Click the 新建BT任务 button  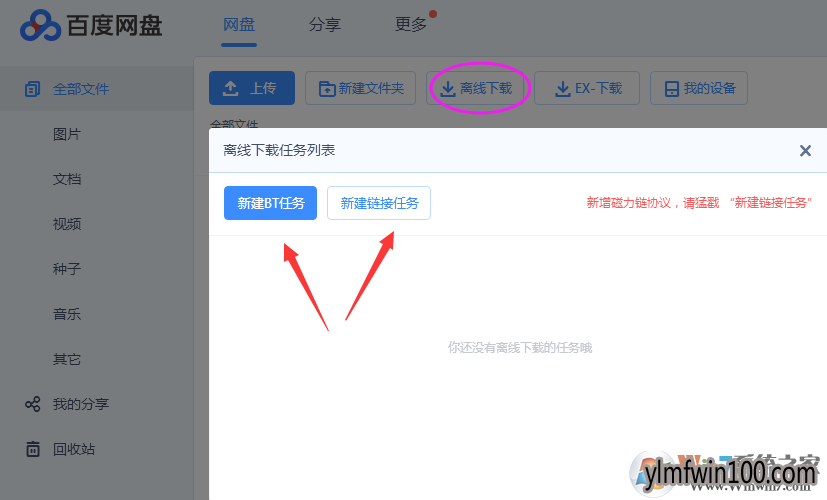[271, 203]
